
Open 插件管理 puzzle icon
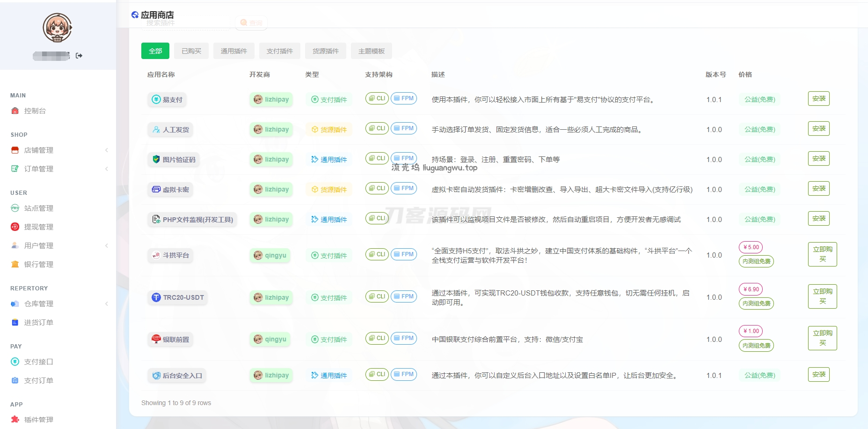[15, 420]
